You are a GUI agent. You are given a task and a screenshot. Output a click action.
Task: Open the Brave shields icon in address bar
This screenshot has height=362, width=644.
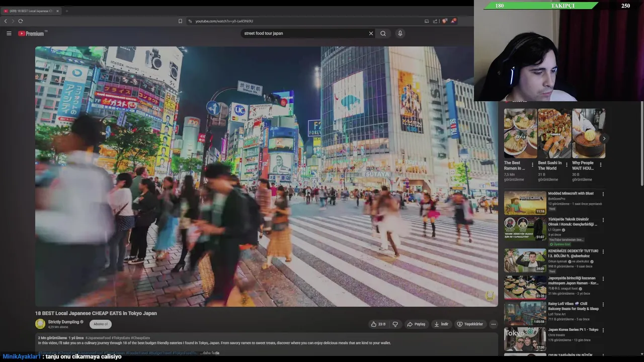pyautogui.click(x=445, y=21)
